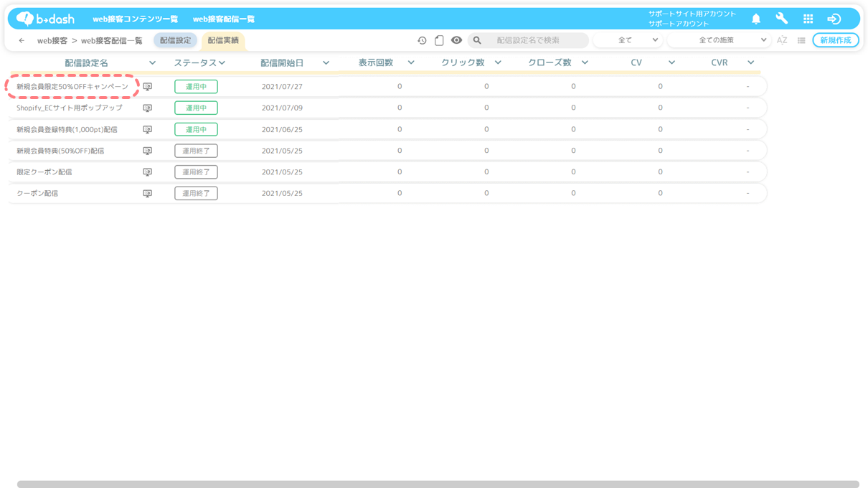Switch to list view icon
Viewport: 868px width, 488px height.
[x=801, y=40]
